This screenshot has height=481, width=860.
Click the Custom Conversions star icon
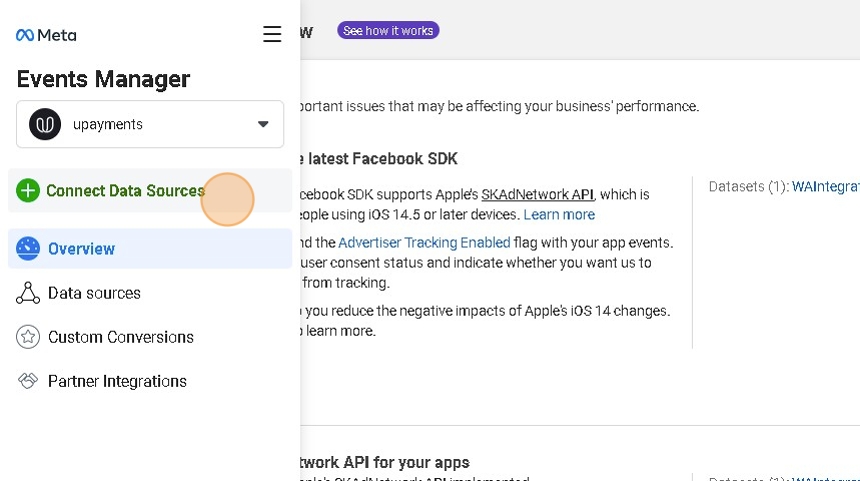pyautogui.click(x=28, y=337)
